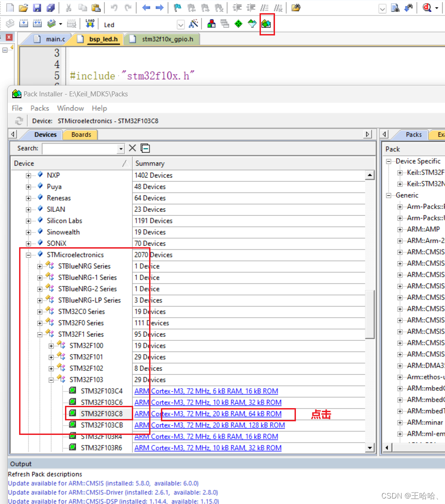Click the Download LOAD icon

point(90,23)
